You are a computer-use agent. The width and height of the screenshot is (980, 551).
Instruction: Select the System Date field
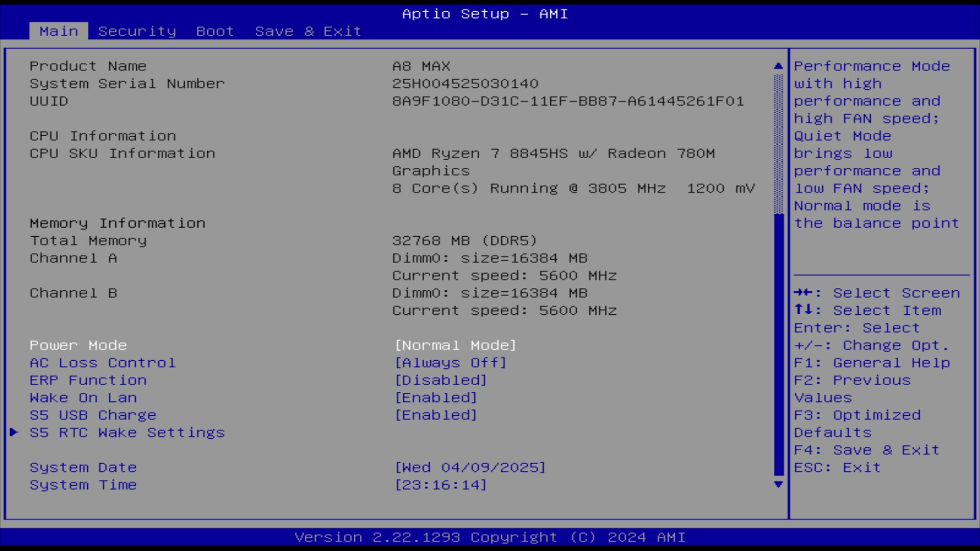pyautogui.click(x=470, y=468)
